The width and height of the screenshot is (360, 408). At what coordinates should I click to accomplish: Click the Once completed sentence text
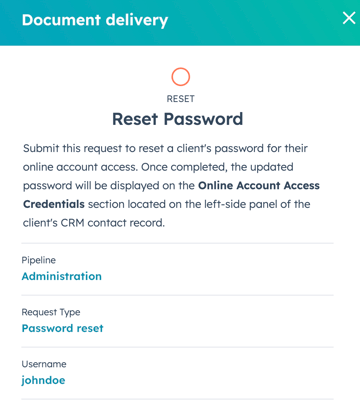217,167
